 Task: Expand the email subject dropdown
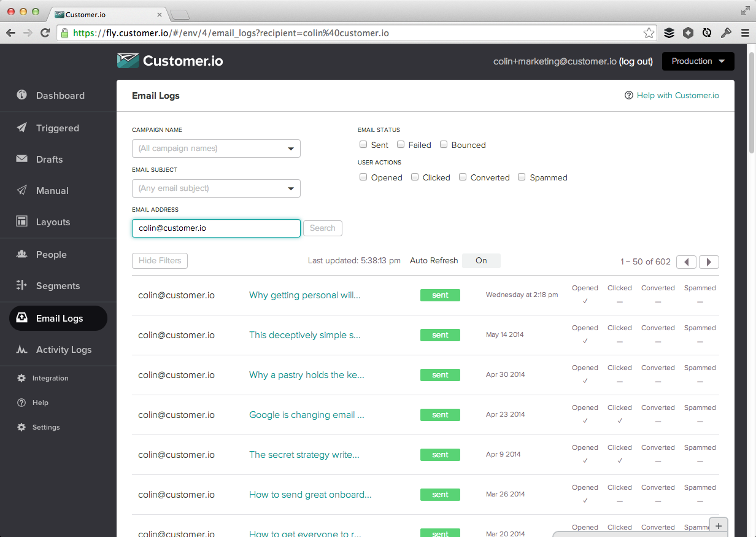pos(216,188)
